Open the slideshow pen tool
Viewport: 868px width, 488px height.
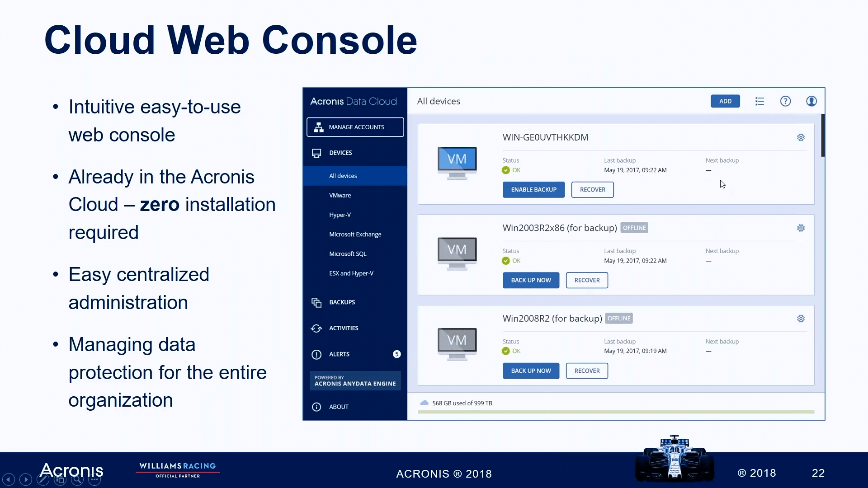pyautogui.click(x=43, y=479)
